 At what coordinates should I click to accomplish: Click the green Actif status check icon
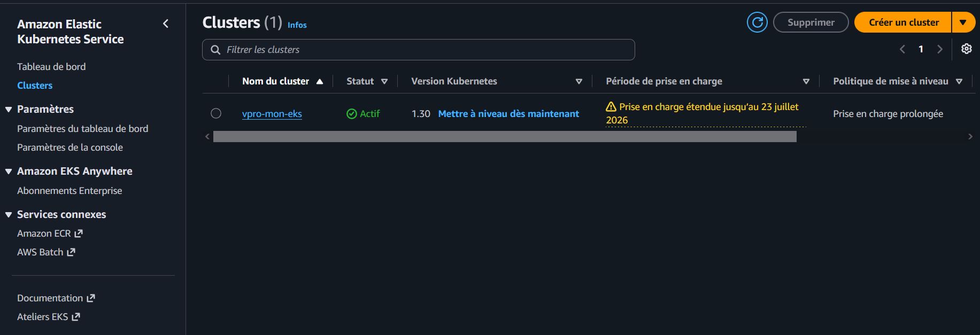click(x=351, y=114)
